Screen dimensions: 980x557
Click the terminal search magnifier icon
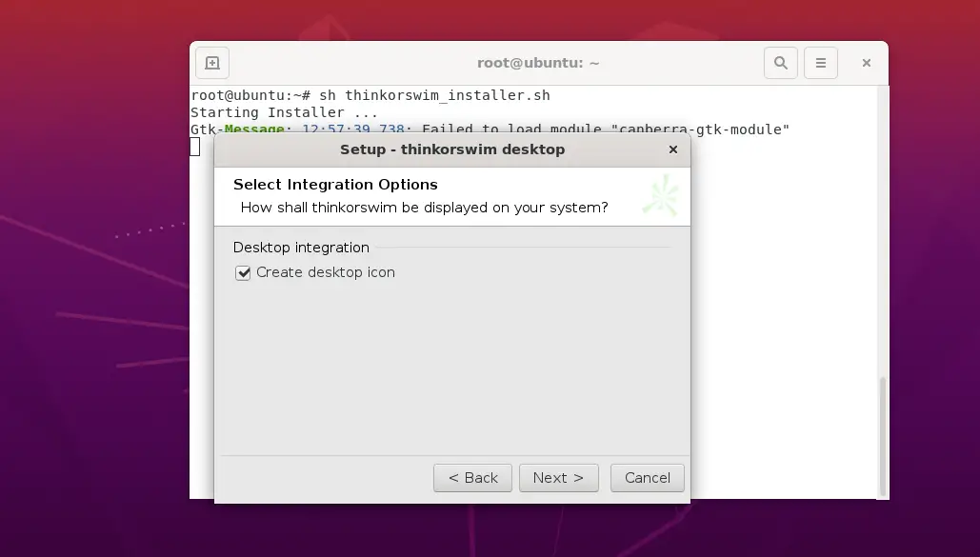tap(781, 63)
